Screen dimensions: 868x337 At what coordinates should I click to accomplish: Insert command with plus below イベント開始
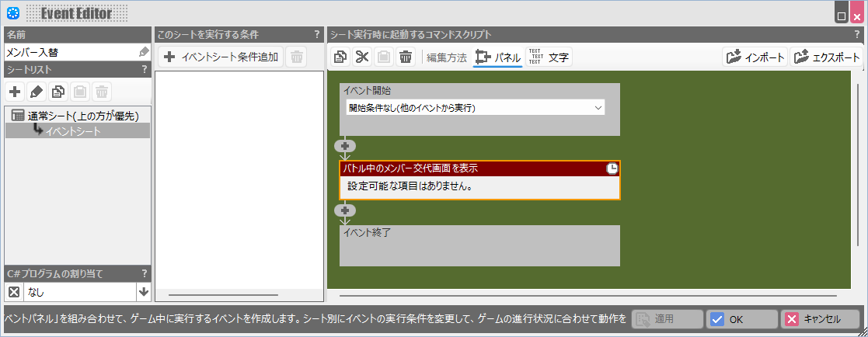[345, 146]
